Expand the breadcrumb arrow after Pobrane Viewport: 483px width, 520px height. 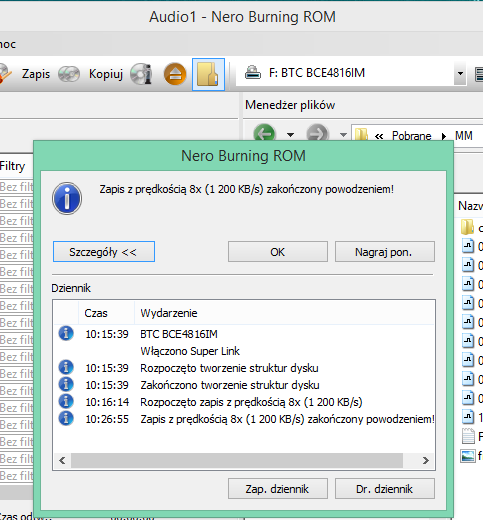point(444,136)
